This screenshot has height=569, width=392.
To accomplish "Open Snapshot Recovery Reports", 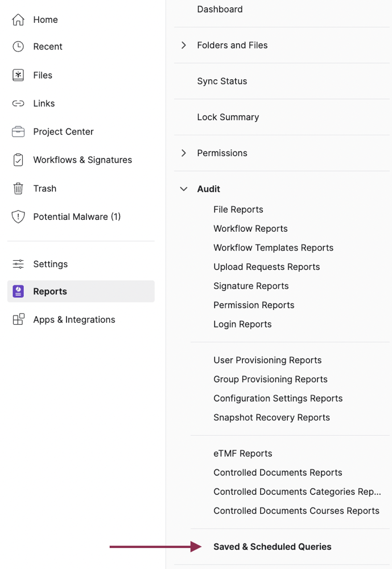I will pyautogui.click(x=271, y=417).
